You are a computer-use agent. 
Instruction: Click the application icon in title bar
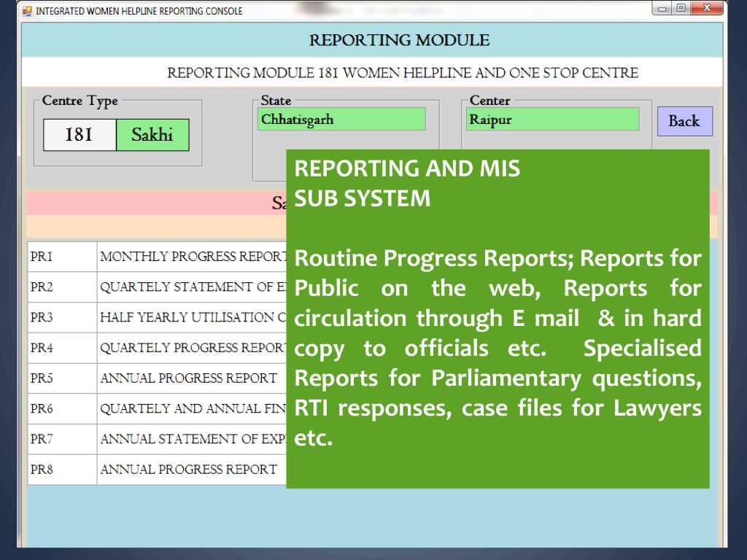28,11
